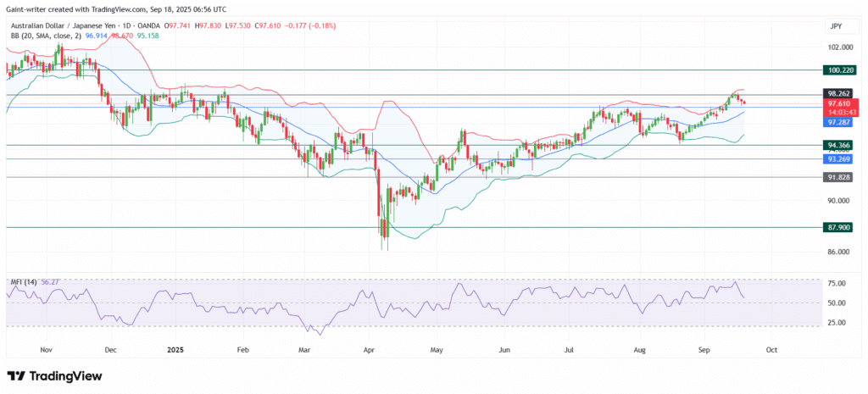The image size is (868, 394).
Task: Click the Nov label on time axis
Action: 47,350
